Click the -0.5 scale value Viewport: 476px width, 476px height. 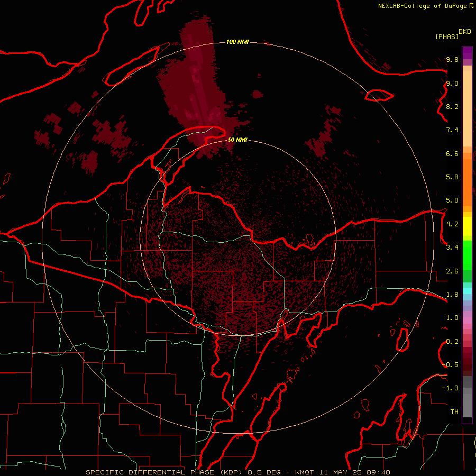451,365
